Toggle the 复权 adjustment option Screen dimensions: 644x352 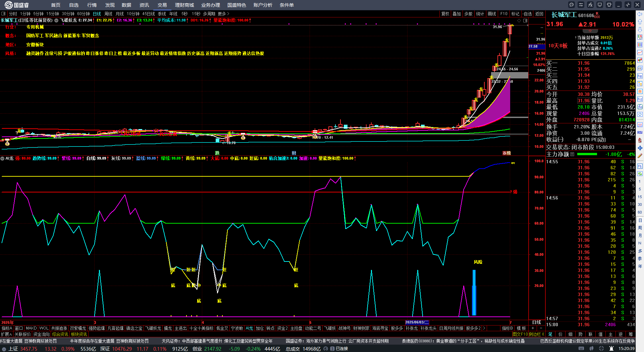coord(445,14)
